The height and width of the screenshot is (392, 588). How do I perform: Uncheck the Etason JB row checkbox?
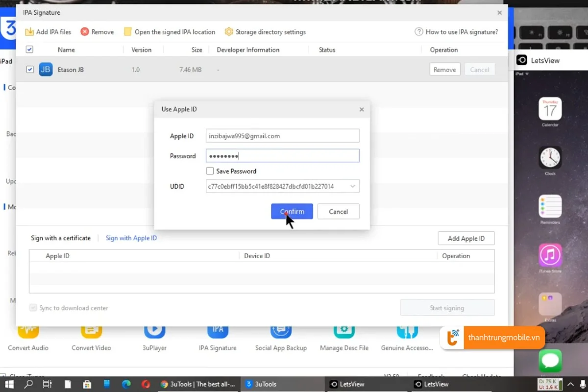point(30,70)
